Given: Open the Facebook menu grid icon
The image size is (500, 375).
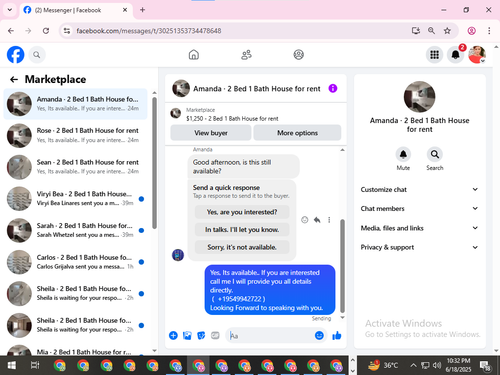Looking at the screenshot, I should pos(434,55).
